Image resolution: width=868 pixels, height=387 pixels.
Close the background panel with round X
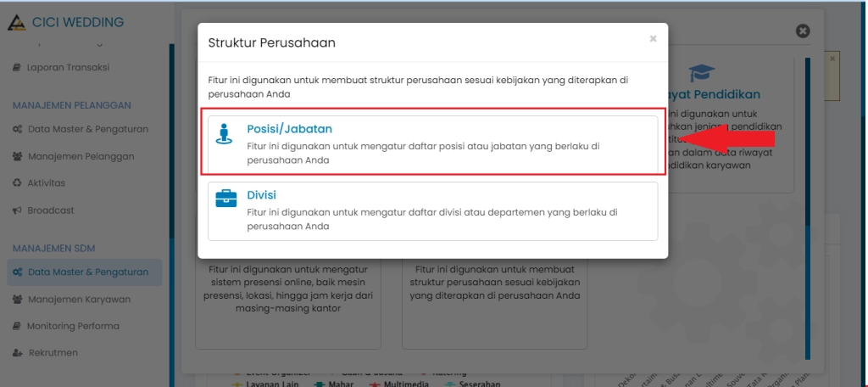click(x=803, y=31)
